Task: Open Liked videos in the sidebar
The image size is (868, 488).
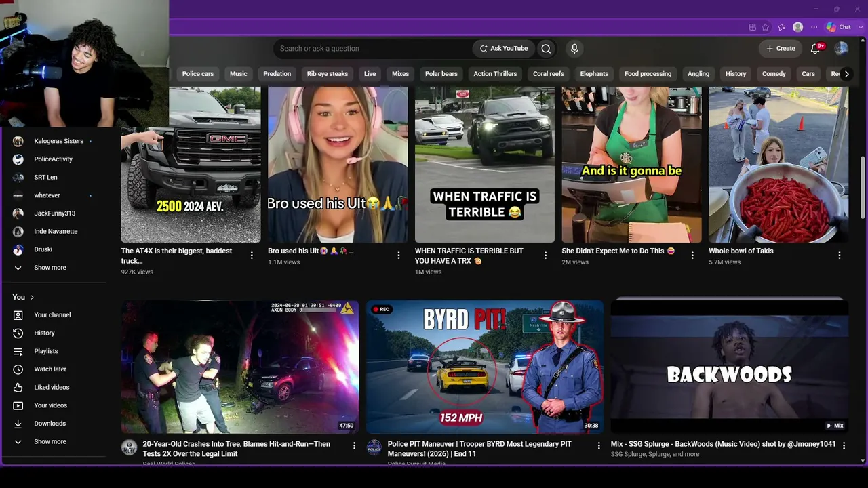Action: tap(53, 388)
